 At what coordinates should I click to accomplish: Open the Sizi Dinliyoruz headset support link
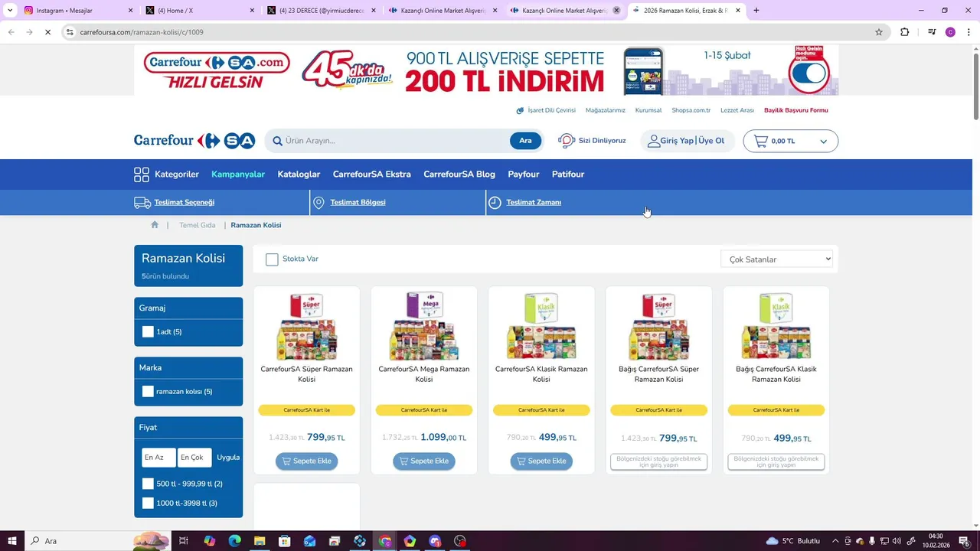coord(592,141)
